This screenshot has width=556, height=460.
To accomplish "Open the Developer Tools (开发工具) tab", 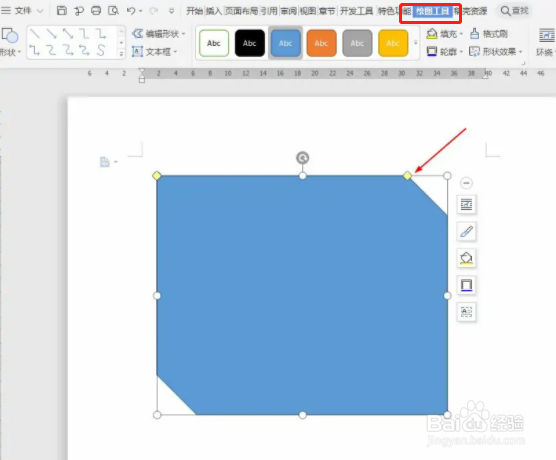I will click(x=357, y=11).
